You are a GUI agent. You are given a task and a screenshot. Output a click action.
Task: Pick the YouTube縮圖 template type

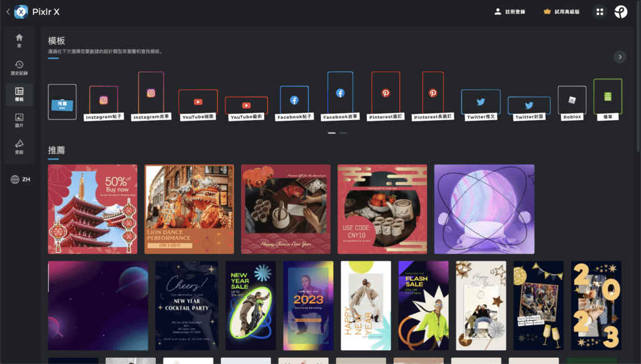(x=198, y=102)
